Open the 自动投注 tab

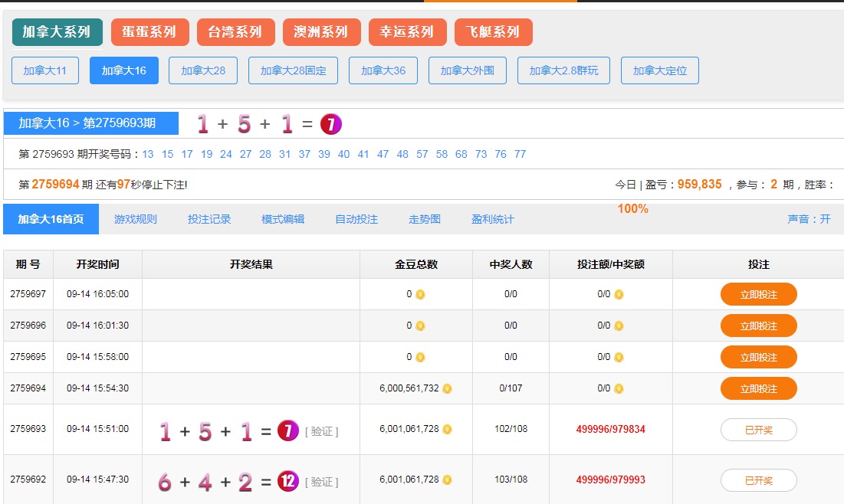click(356, 219)
